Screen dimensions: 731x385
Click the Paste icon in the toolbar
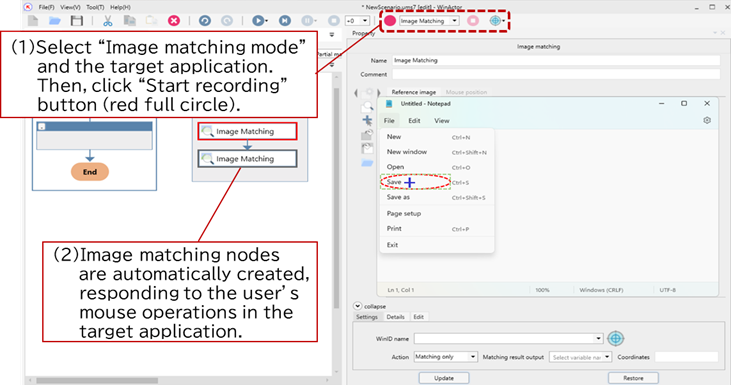click(x=152, y=21)
